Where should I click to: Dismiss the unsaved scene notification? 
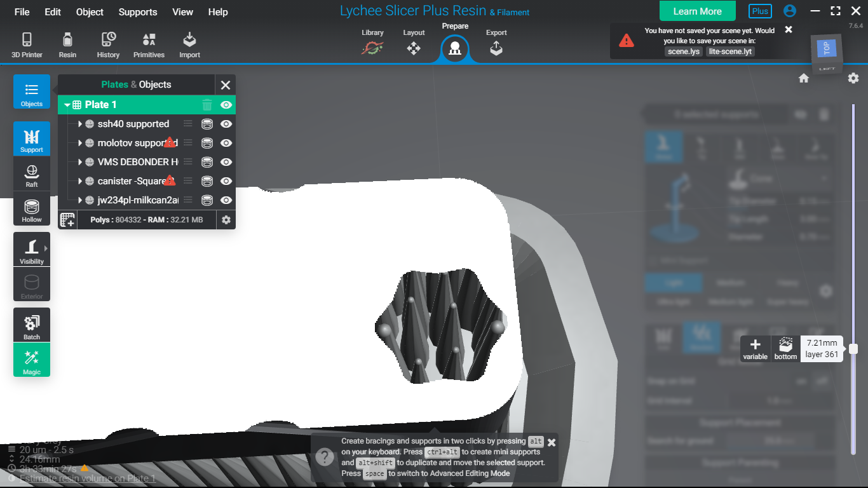789,29
